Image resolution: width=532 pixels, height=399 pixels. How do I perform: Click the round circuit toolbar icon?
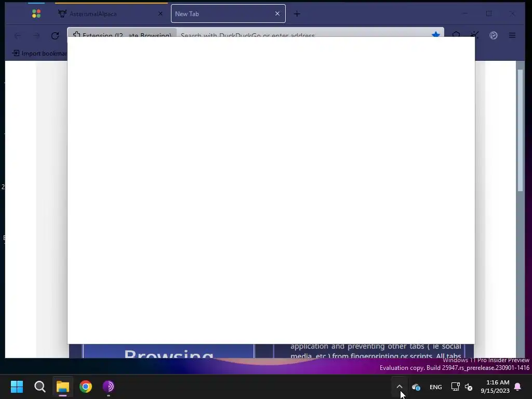coord(494,35)
